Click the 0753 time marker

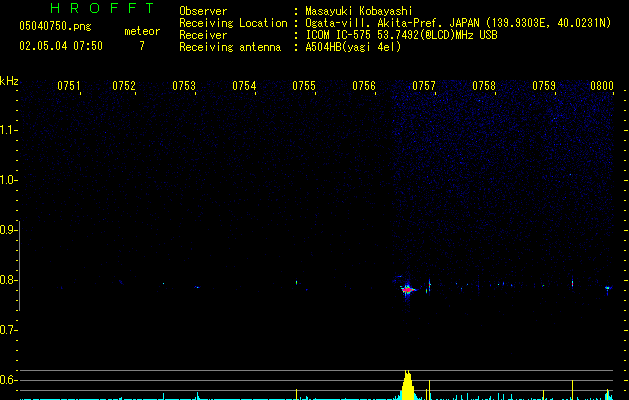click(184, 86)
